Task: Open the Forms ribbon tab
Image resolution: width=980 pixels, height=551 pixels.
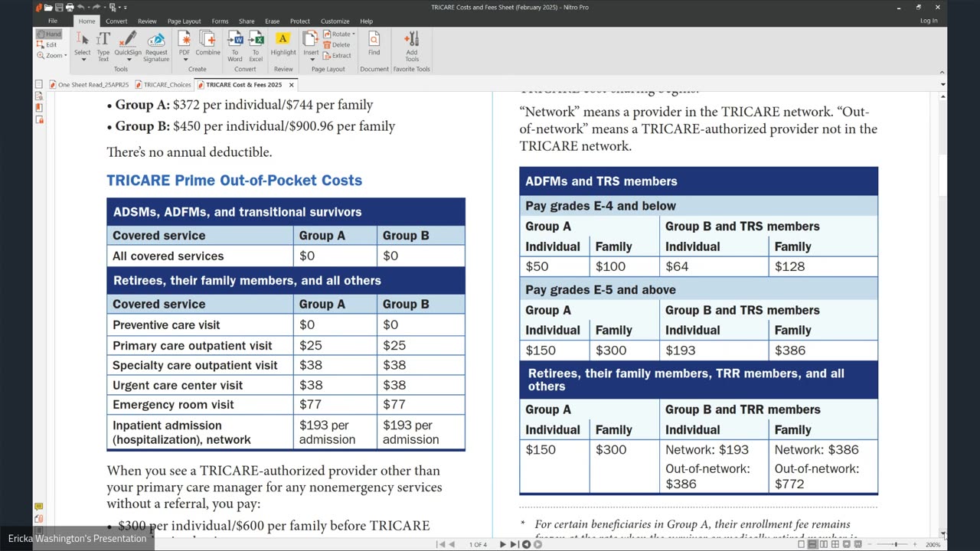Action: pos(220,21)
